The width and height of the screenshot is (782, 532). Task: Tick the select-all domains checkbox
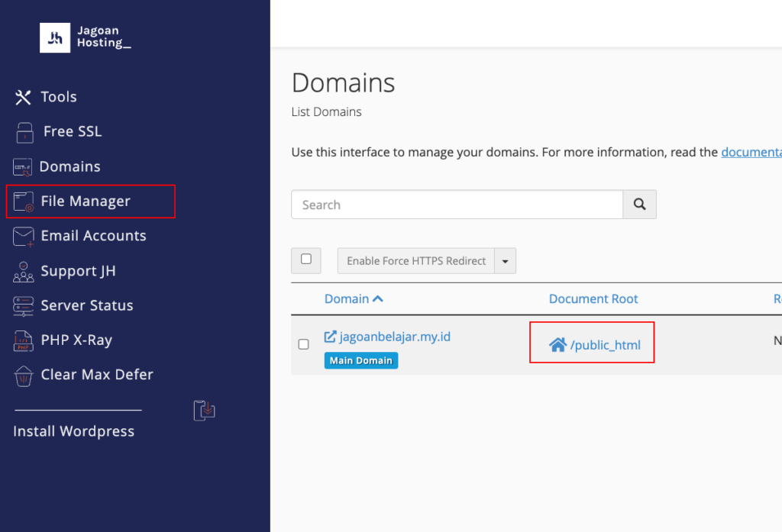pos(306,259)
